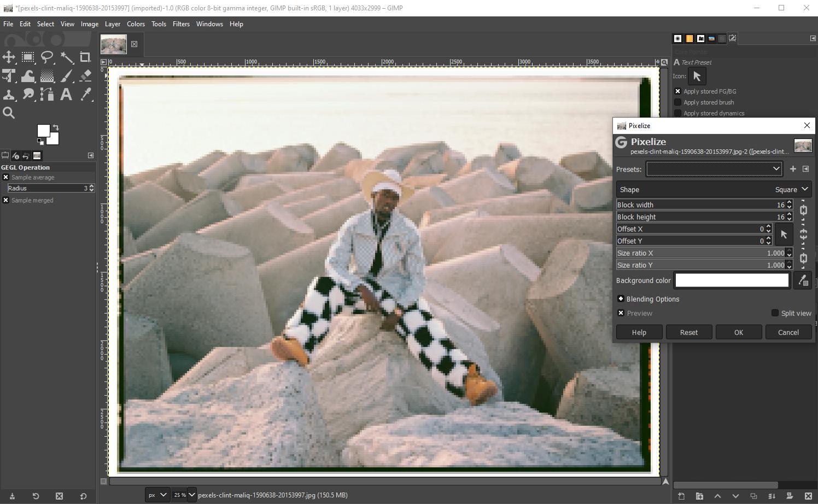
Task: Activate the Fuzzy Select magic wand tool
Action: pos(66,57)
